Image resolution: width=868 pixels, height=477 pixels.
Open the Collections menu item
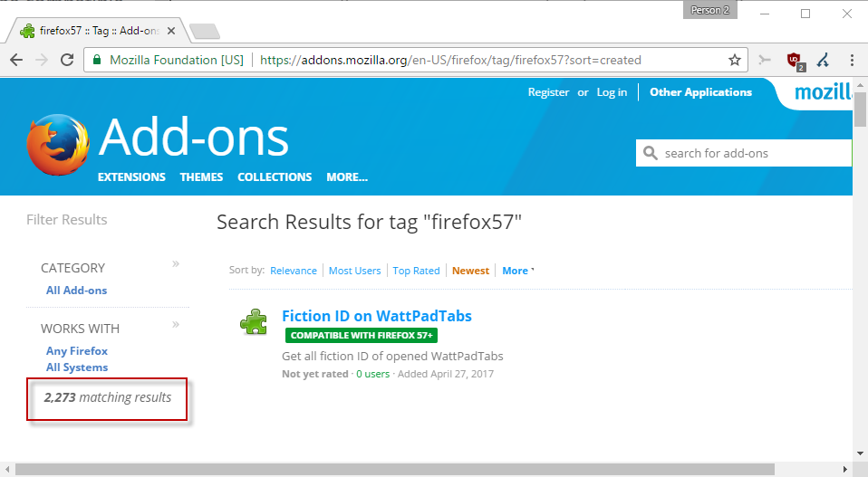tap(275, 176)
